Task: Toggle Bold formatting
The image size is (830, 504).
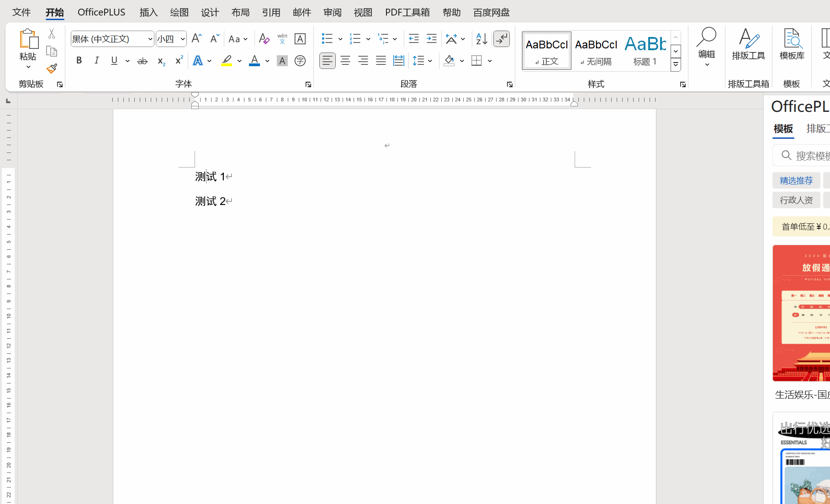Action: pyautogui.click(x=79, y=61)
